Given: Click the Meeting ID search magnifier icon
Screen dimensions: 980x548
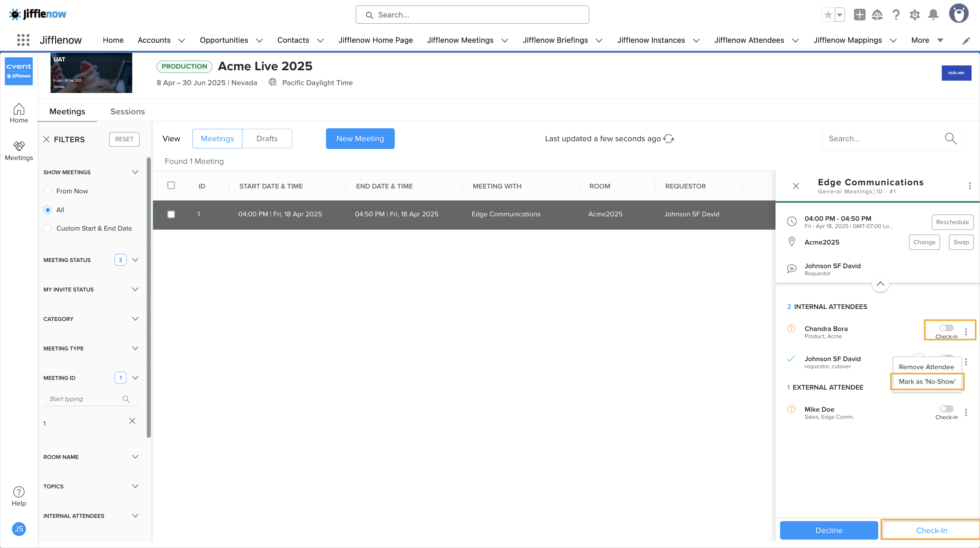Looking at the screenshot, I should pos(126,399).
